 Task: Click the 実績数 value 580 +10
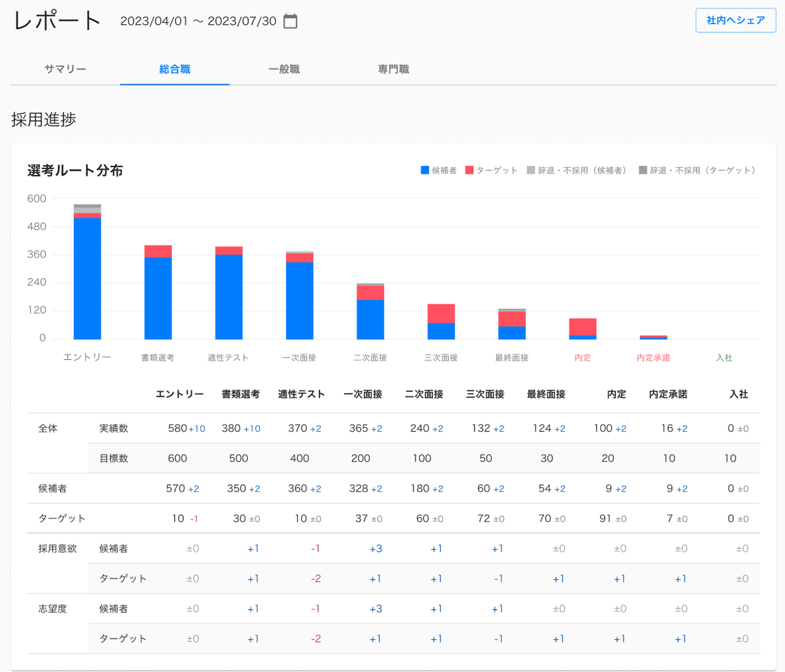tap(186, 428)
